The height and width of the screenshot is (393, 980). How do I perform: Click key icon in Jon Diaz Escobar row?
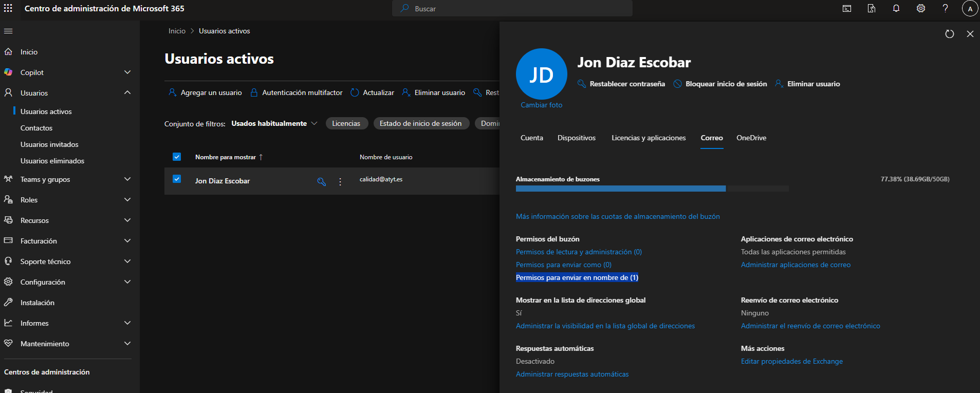click(322, 181)
